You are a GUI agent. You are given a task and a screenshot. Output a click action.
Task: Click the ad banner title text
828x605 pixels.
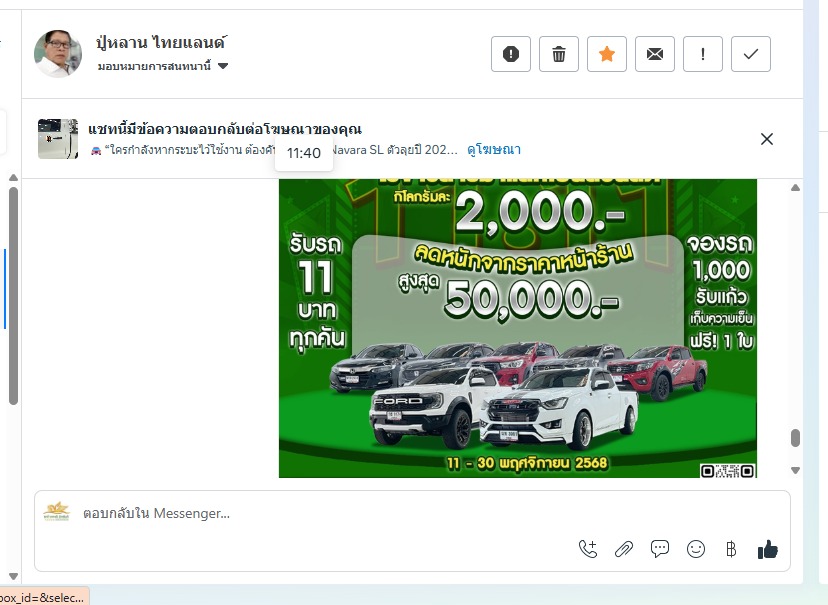pos(225,129)
